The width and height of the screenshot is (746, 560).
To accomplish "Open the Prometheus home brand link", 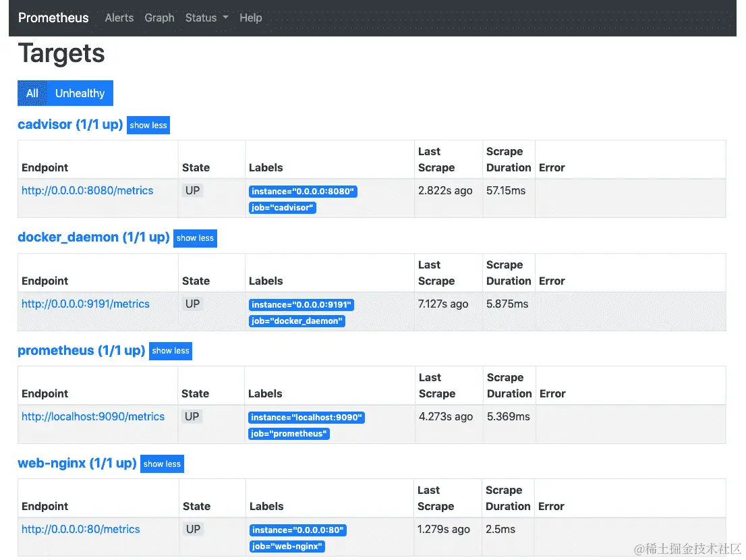I will (x=53, y=18).
